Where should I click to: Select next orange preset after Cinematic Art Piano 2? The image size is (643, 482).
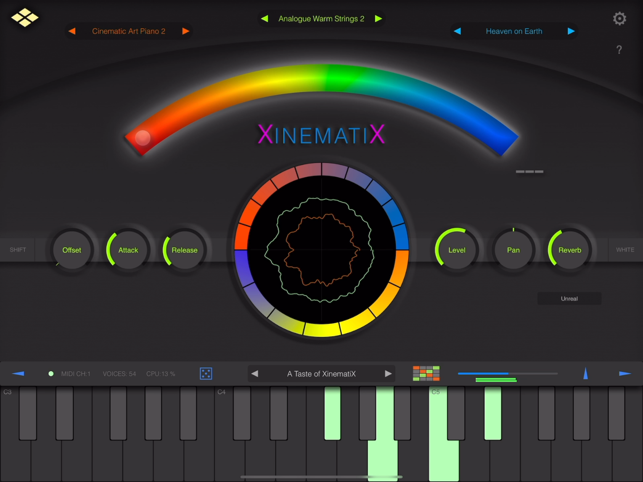point(185,31)
